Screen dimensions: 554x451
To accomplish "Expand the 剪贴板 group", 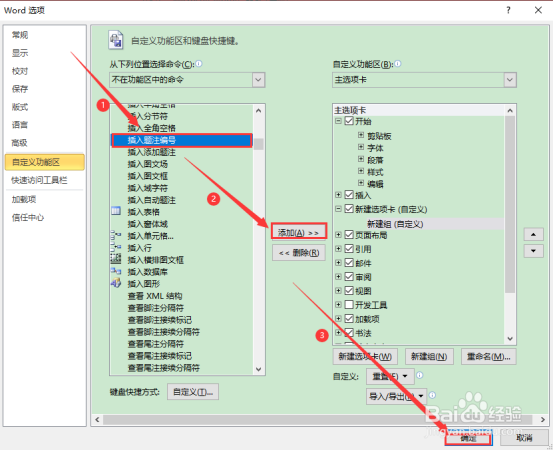I will click(361, 135).
